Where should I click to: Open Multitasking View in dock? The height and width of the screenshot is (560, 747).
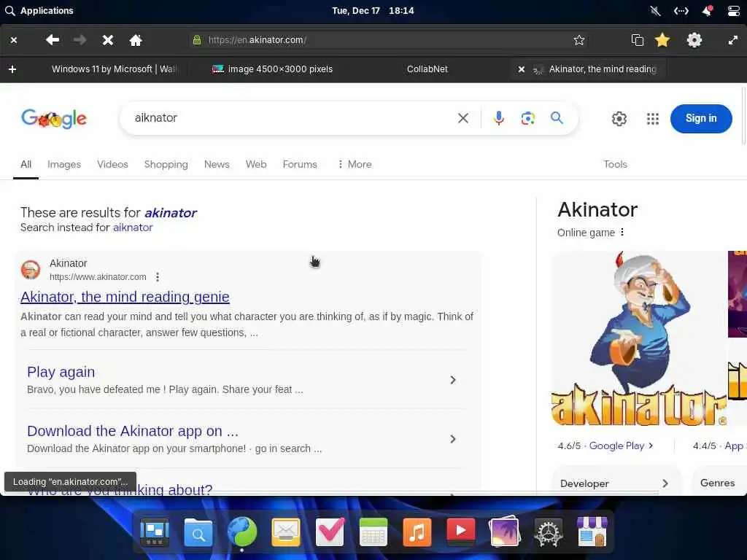coord(155,532)
